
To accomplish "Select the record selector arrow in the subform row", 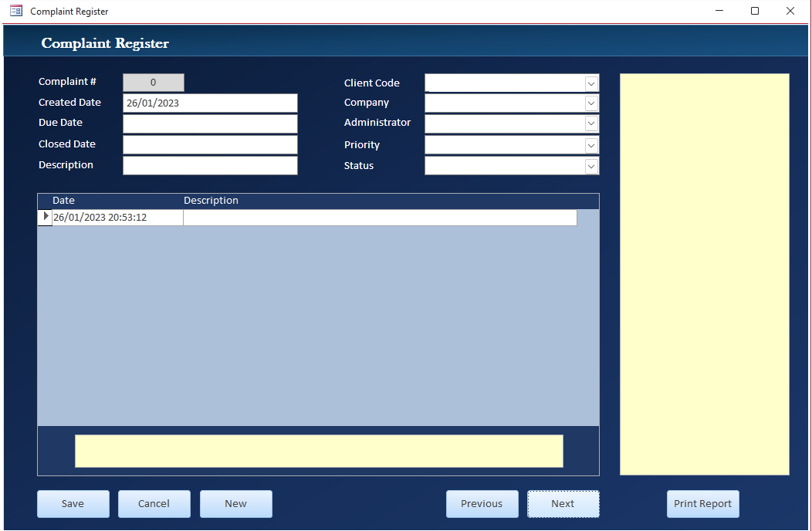I will [46, 217].
